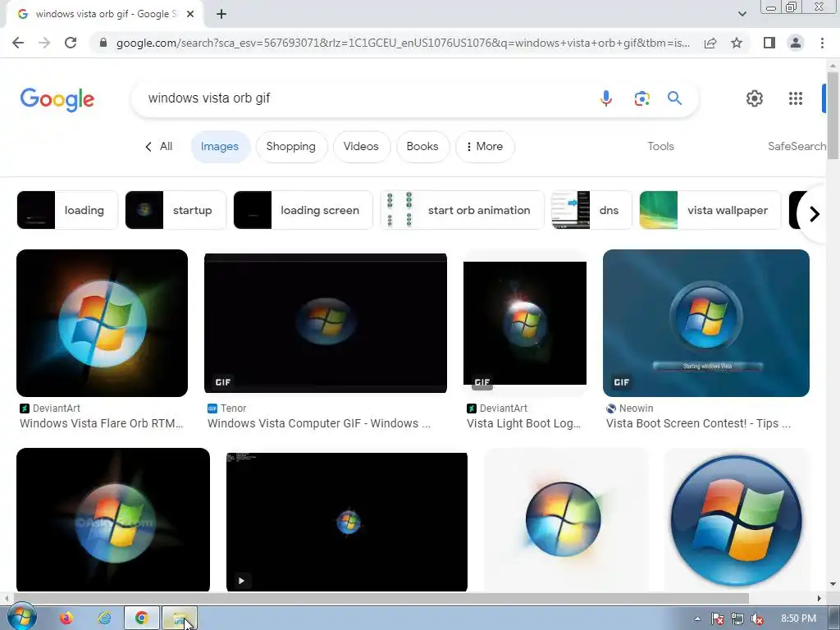Screen dimensions: 840x630
Task: Open the Google apps grid
Action: pyautogui.click(x=796, y=98)
